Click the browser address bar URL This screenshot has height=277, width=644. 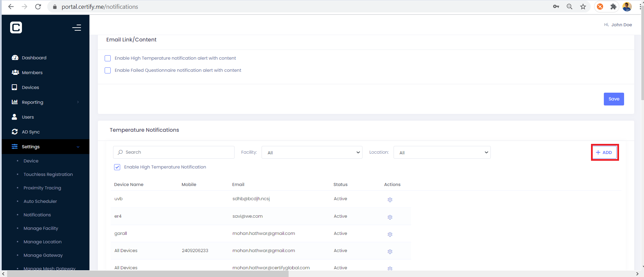point(100,7)
